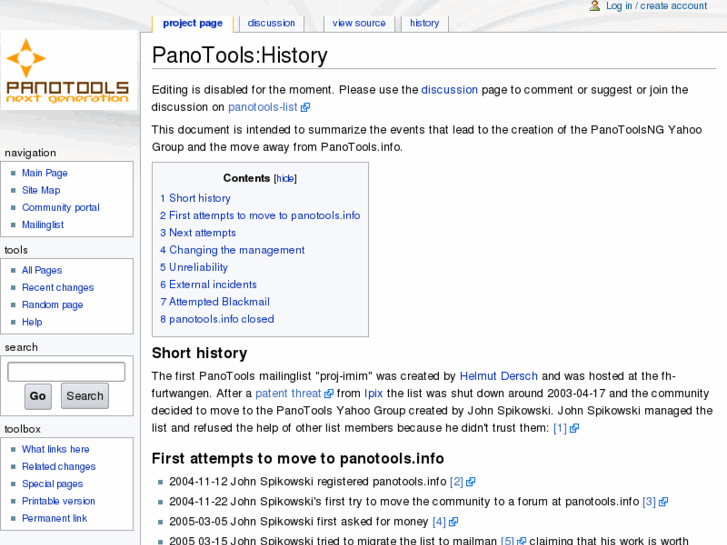Screen dimensions: 727x545
Task: Open What links here
Action: 56,449
